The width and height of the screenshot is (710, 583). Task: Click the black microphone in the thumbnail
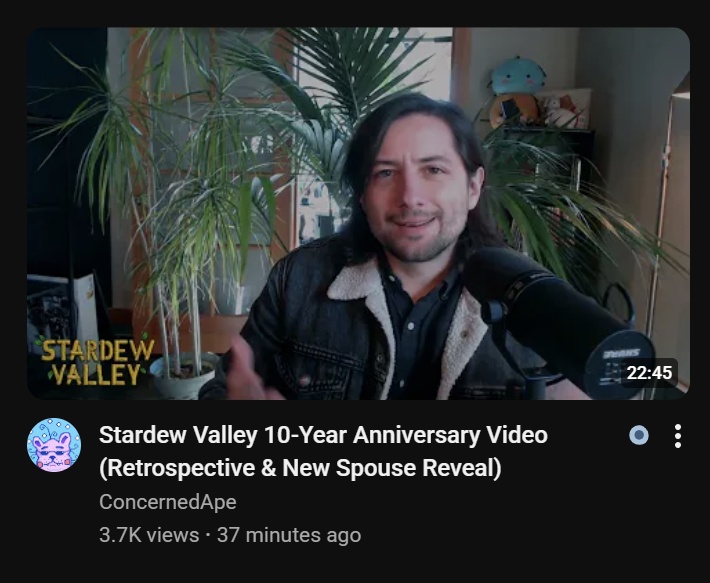[x=555, y=322]
